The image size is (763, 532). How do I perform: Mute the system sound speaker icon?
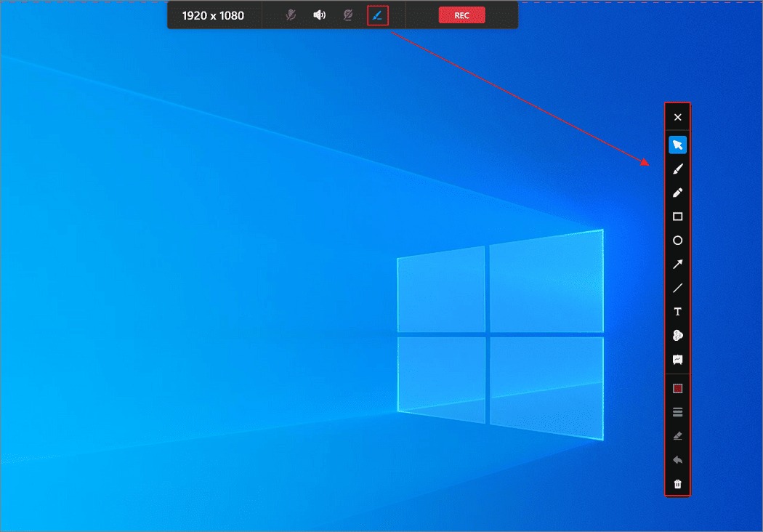click(319, 15)
